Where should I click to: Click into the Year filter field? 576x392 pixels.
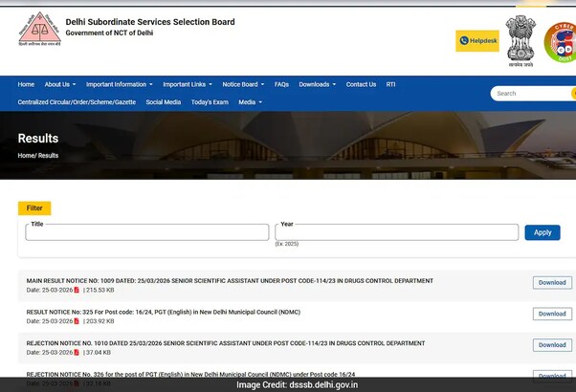pyautogui.click(x=397, y=232)
